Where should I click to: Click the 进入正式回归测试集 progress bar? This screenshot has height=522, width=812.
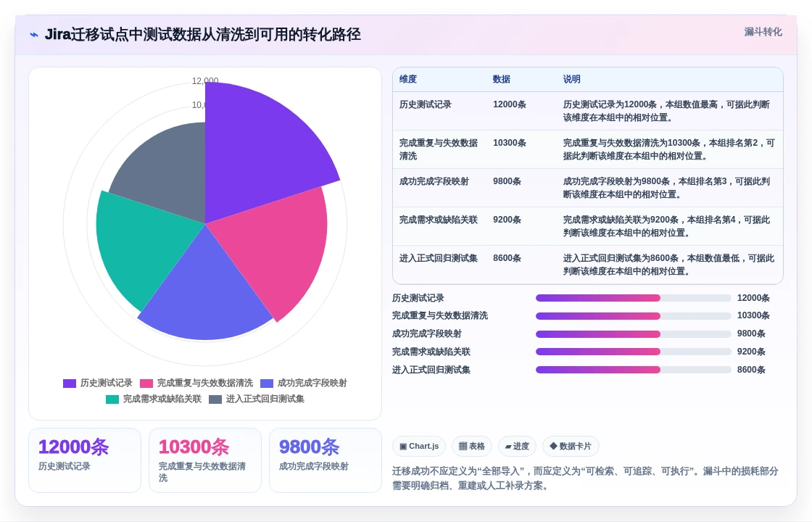tap(634, 370)
